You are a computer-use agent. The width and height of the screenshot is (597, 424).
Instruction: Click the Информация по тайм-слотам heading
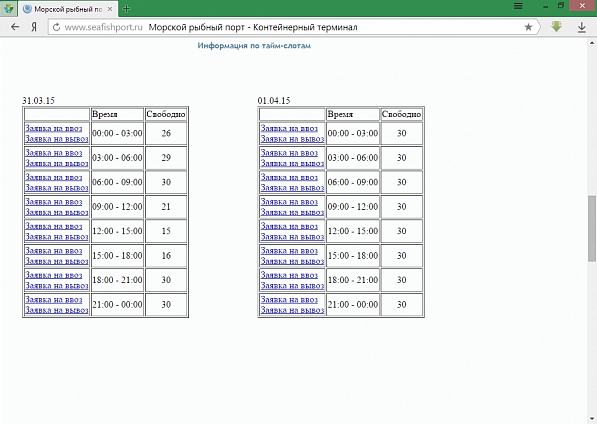click(x=254, y=46)
